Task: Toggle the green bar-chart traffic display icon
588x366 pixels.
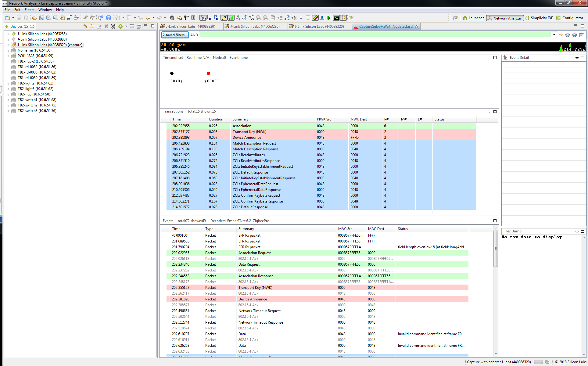Action: 231,18
